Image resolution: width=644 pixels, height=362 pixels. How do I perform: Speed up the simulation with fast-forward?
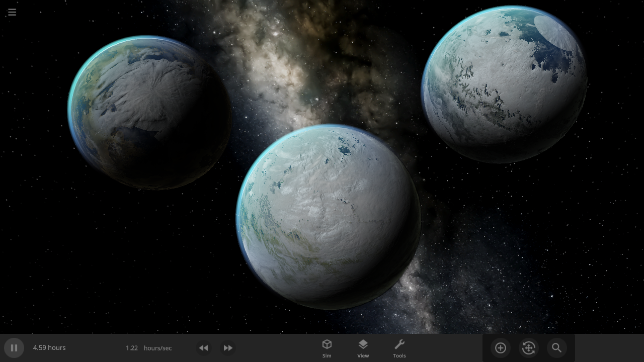228,348
